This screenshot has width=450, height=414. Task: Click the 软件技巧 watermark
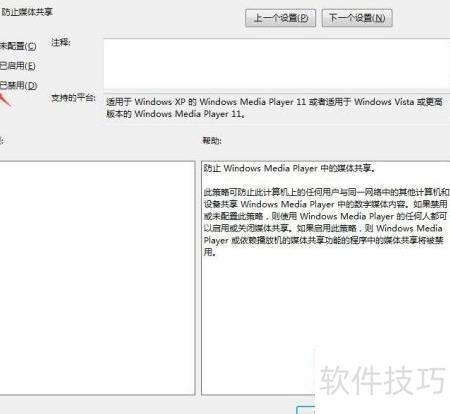coord(383,380)
